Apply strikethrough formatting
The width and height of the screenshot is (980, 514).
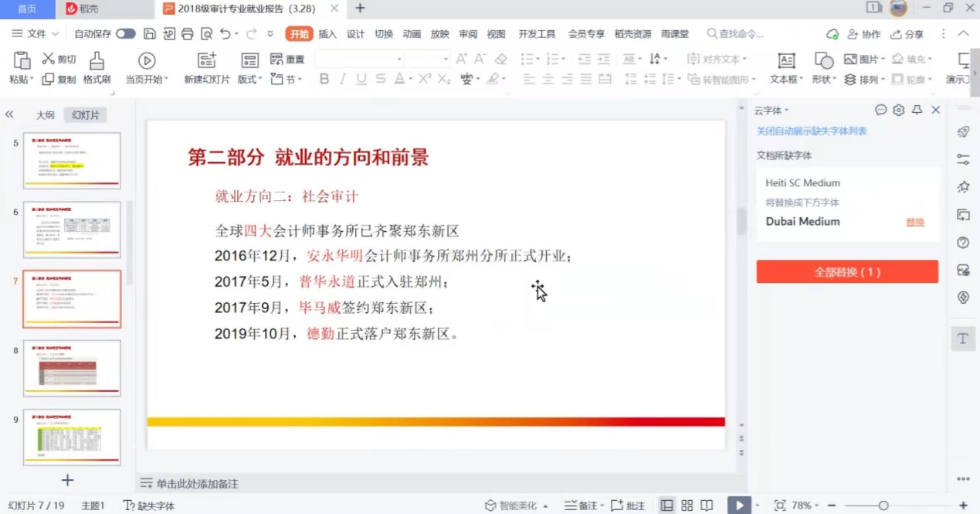pos(381,79)
